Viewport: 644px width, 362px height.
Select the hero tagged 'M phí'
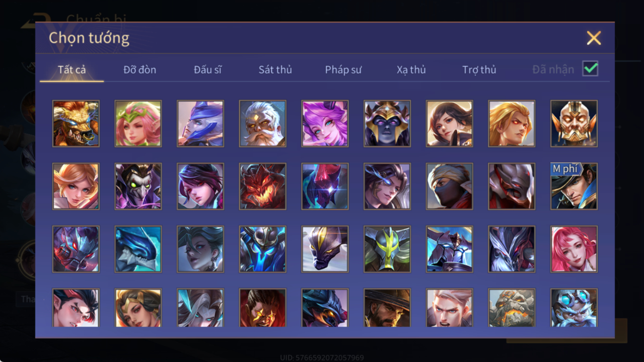point(574,186)
